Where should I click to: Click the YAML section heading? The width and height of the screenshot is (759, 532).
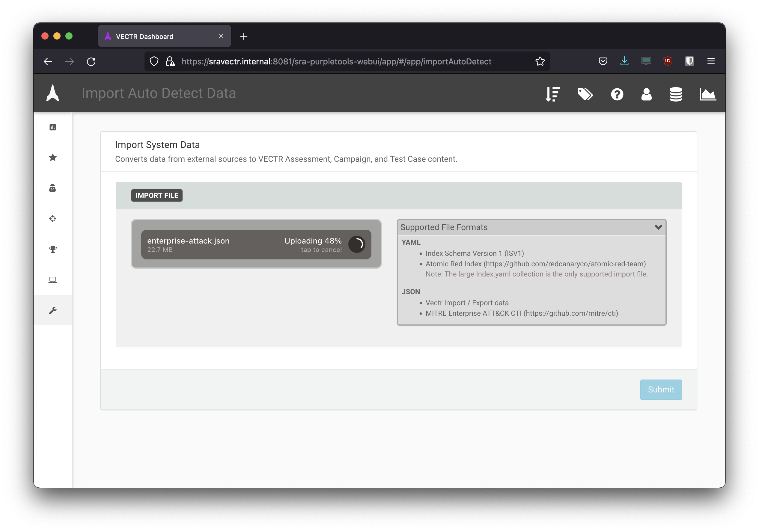(x=411, y=243)
